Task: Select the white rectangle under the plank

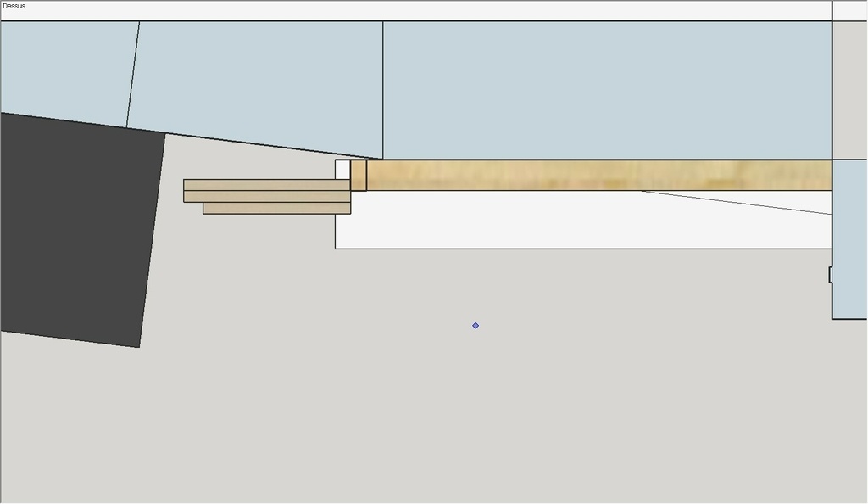Action: tap(583, 221)
